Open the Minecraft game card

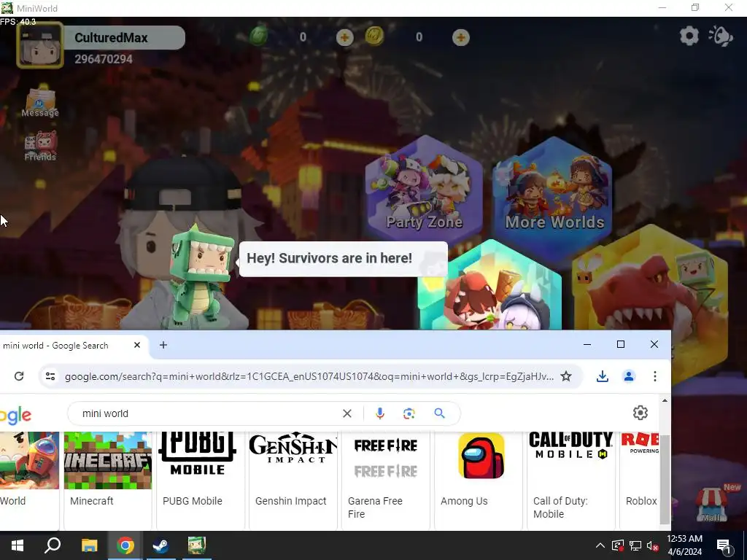(x=108, y=480)
